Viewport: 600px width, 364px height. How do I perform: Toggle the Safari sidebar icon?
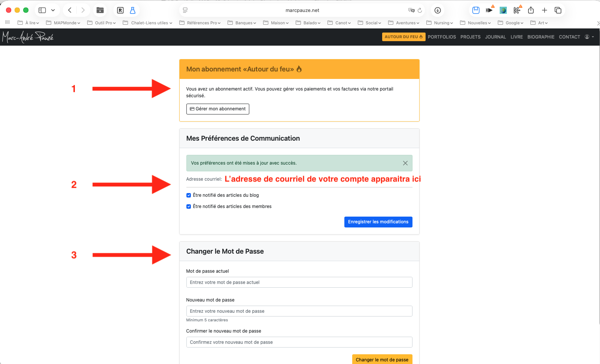[x=42, y=10]
